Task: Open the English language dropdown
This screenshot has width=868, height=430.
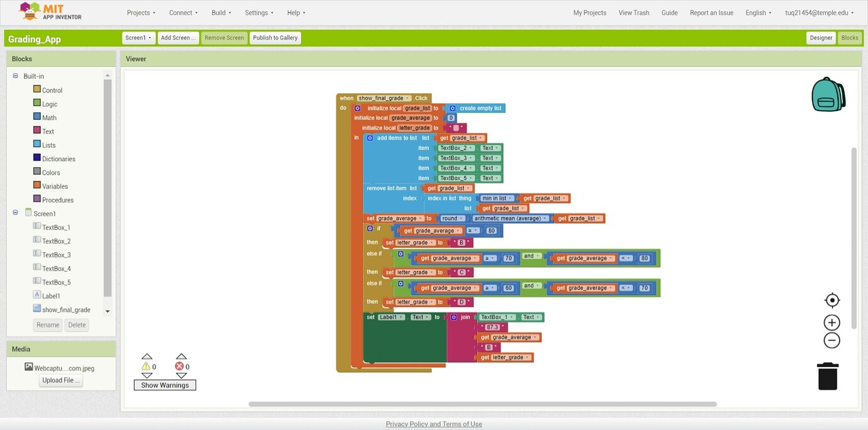Action: click(758, 13)
